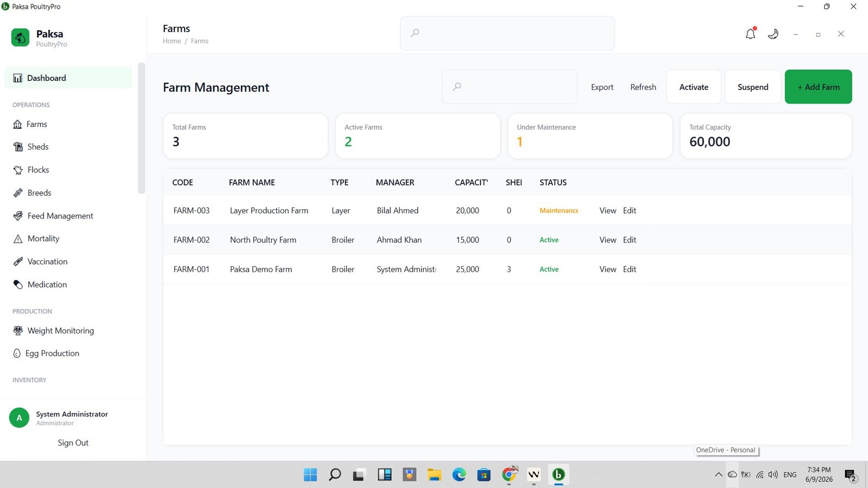Sort by FARM NAME column header
This screenshot has width=868, height=488.
click(252, 183)
